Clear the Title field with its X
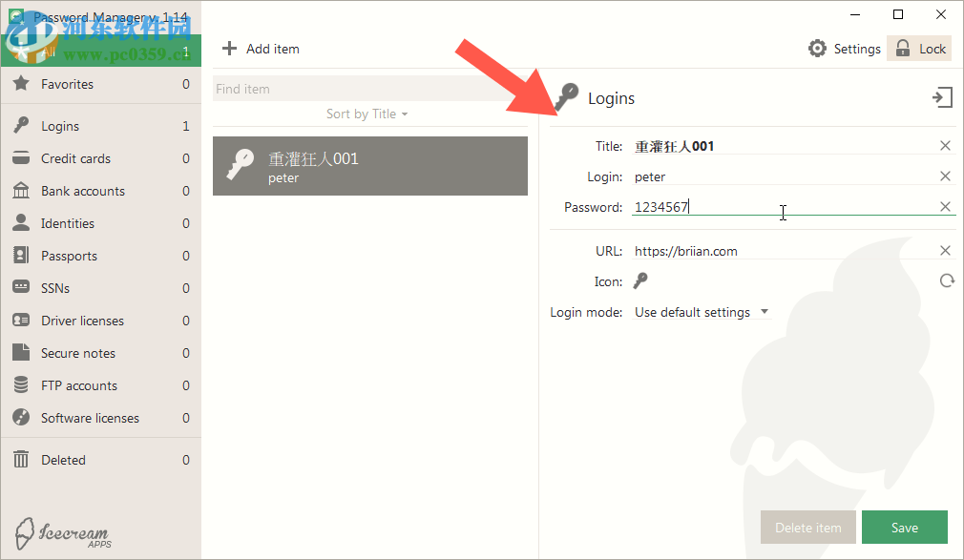This screenshot has height=560, width=964. click(945, 145)
